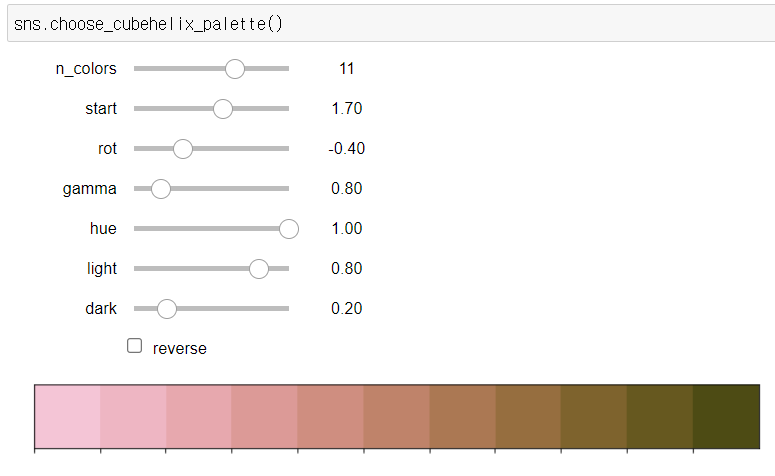Click the rot value -0.40
Screen dimensions: 775x476
(x=346, y=149)
